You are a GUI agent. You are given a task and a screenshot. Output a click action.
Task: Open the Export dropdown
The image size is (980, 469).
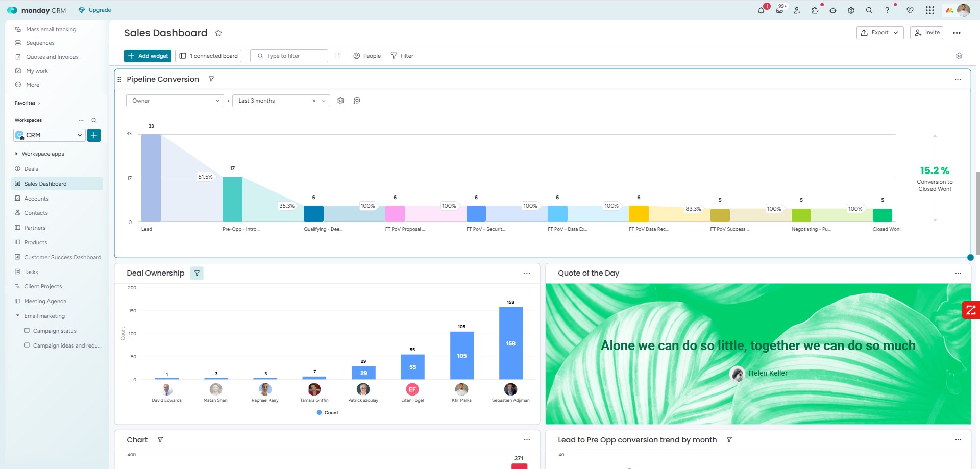click(880, 33)
